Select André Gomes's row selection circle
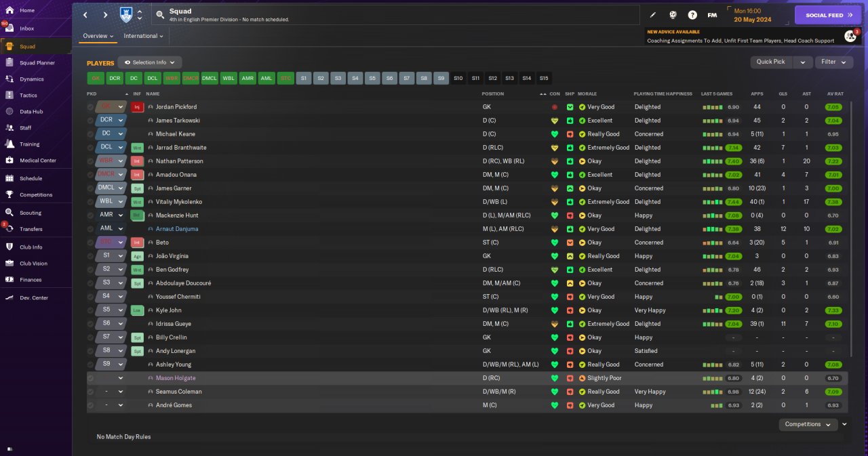The width and height of the screenshot is (868, 456). [x=91, y=405]
